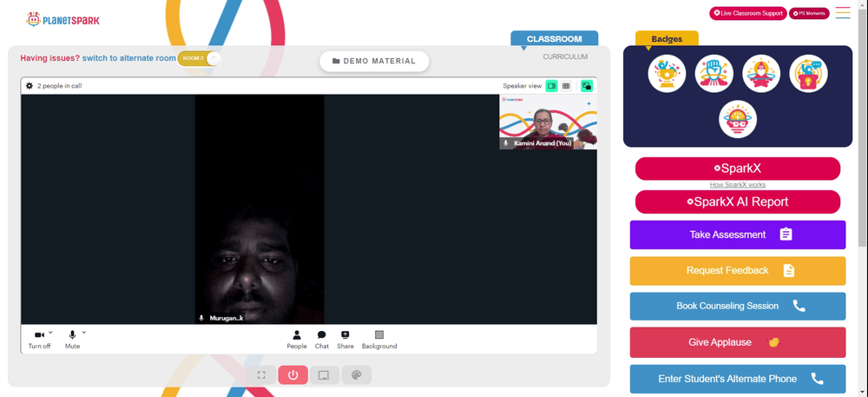Open the color palette icon below video
868x397 pixels.
point(357,375)
